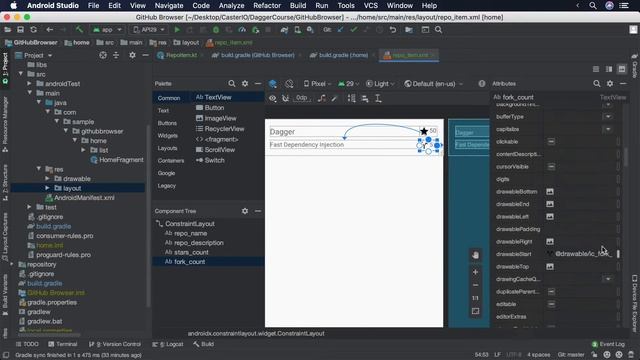This screenshot has height=360, width=640.
Task: Switch to RepoItem.kt editor tab
Action: coord(180,55)
